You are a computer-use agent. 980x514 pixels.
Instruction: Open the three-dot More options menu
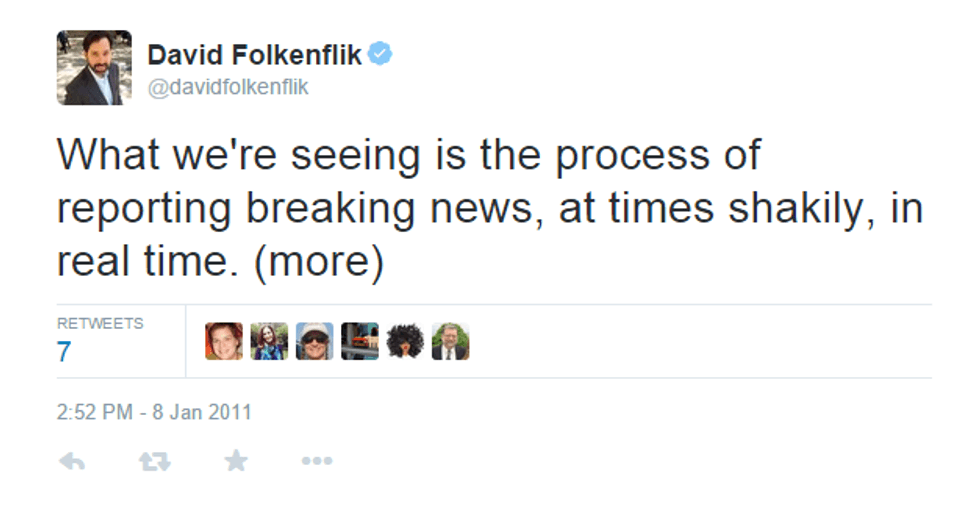pyautogui.click(x=316, y=461)
